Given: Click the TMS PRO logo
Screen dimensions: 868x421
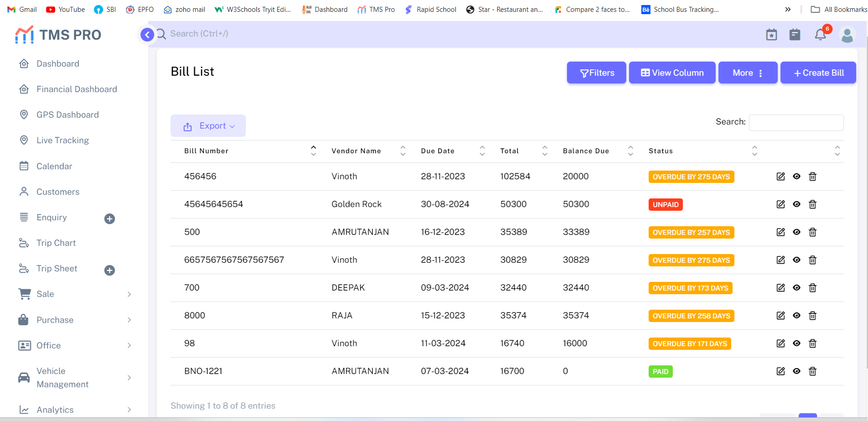Looking at the screenshot, I should (58, 35).
